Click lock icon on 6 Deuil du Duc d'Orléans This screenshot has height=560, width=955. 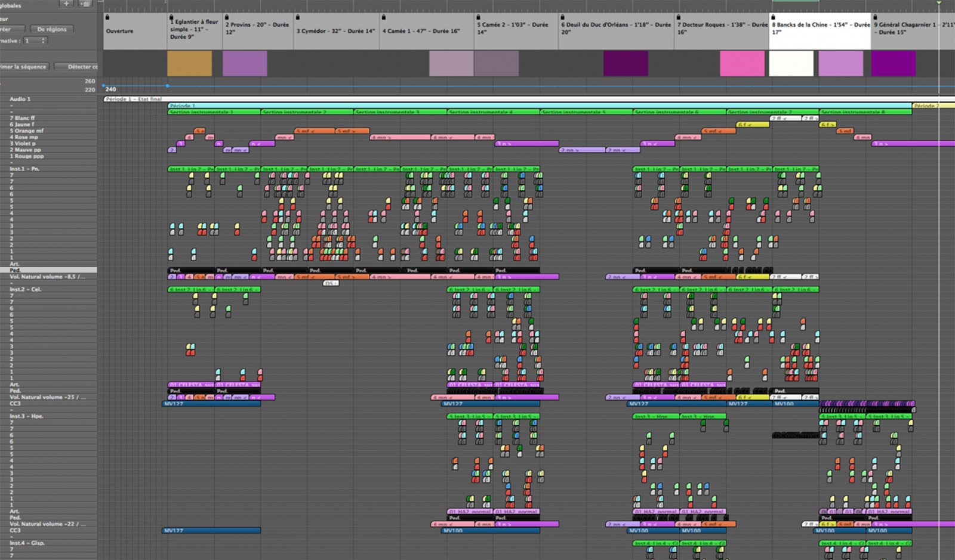pyautogui.click(x=562, y=17)
